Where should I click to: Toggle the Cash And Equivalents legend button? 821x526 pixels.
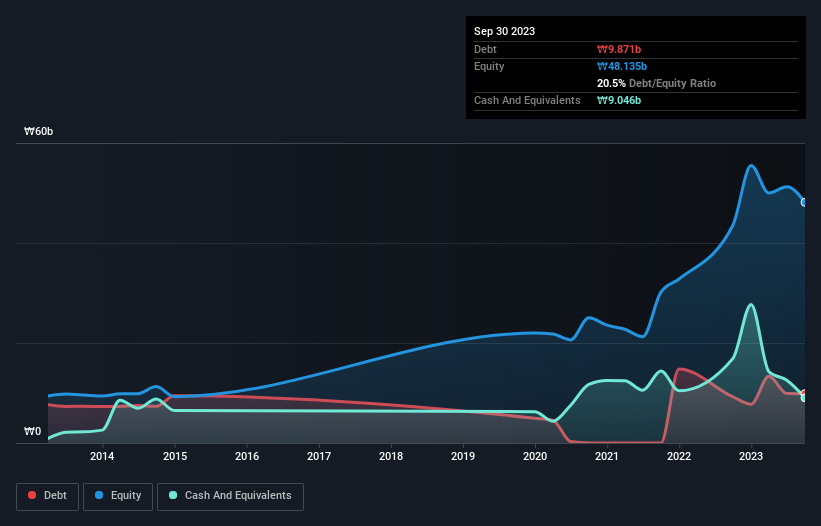coord(230,496)
